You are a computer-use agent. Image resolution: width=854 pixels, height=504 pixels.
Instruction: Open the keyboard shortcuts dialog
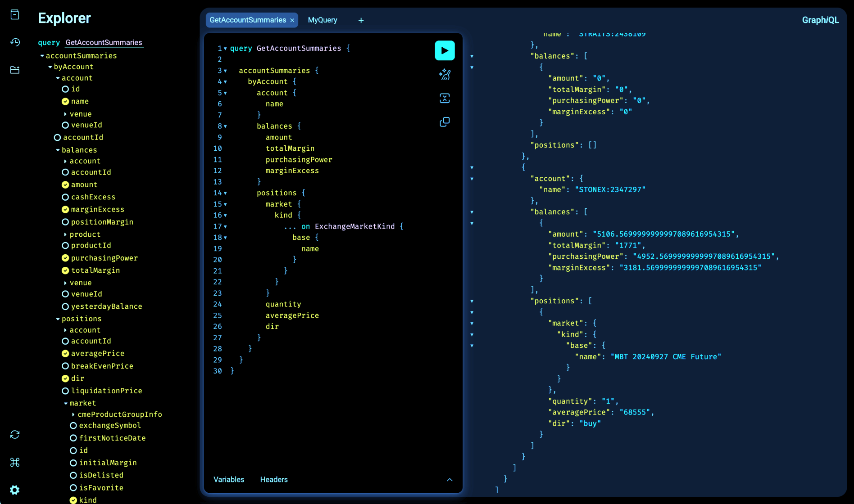coord(15,462)
